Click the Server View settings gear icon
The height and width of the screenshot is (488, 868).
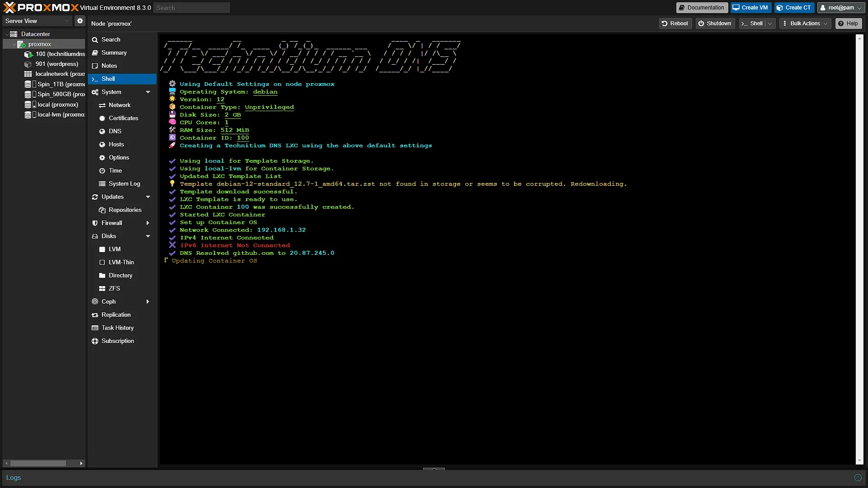point(80,21)
